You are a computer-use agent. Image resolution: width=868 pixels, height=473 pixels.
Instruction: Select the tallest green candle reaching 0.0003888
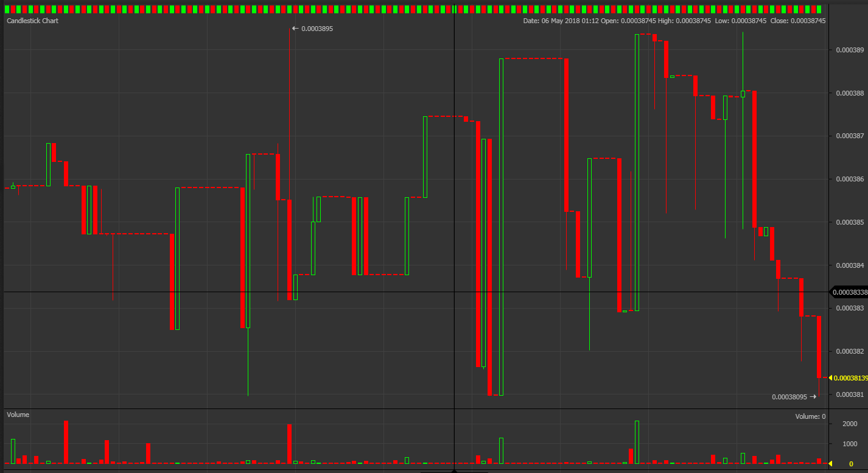tap(502, 227)
